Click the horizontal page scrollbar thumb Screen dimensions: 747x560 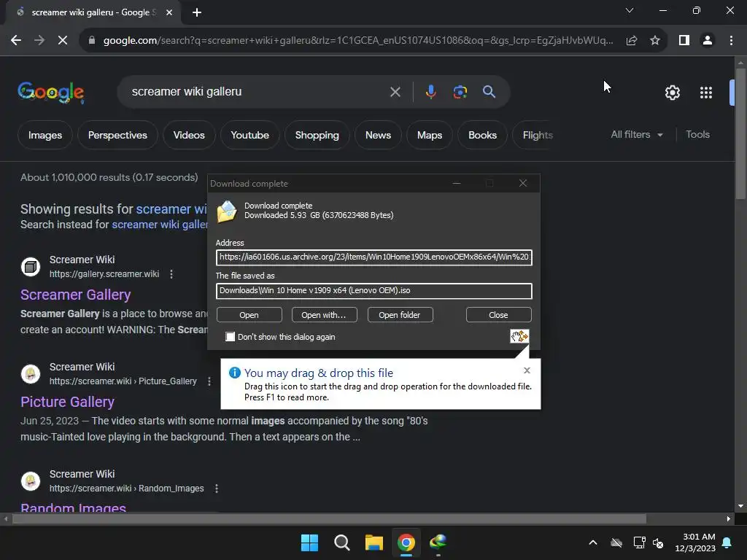coord(329,518)
